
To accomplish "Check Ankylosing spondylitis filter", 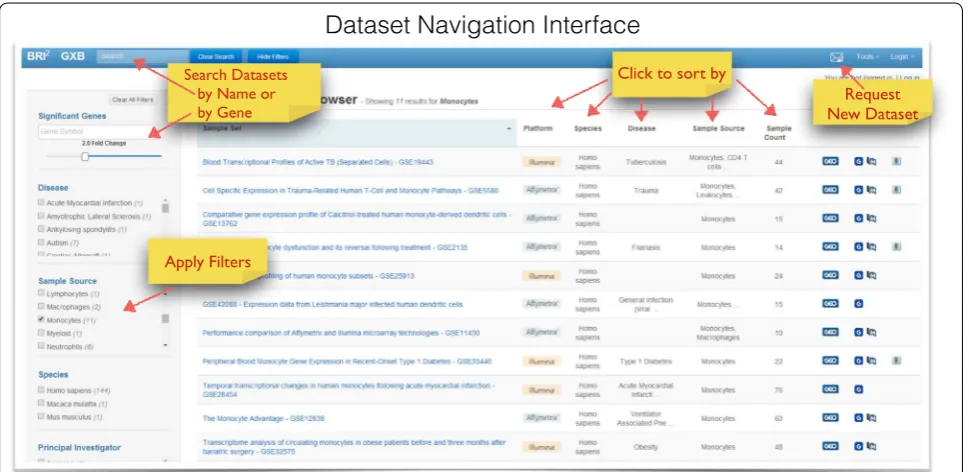I will coord(41,229).
